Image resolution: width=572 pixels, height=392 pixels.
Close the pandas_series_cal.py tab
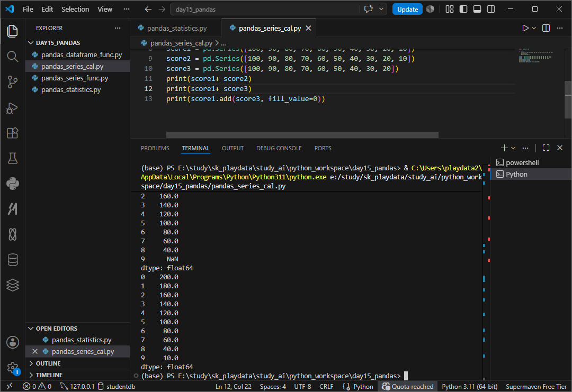click(309, 28)
